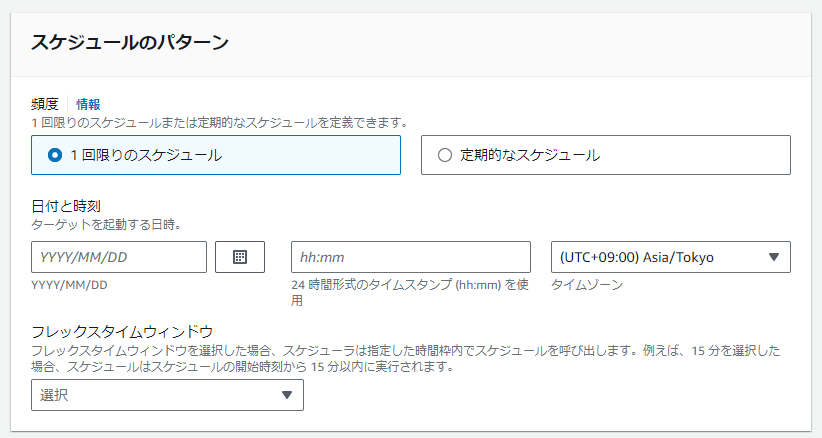Click the Asia/Tokyo dropdown arrow triangle
The height and width of the screenshot is (438, 822).
pos(773,257)
